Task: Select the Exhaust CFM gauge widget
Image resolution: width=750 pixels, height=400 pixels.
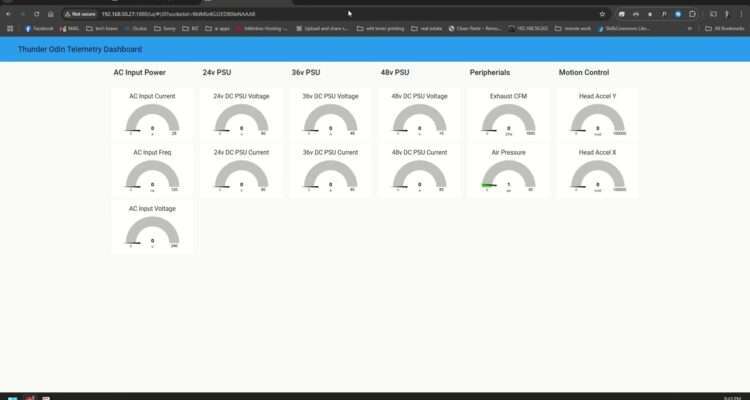Action: [508, 116]
